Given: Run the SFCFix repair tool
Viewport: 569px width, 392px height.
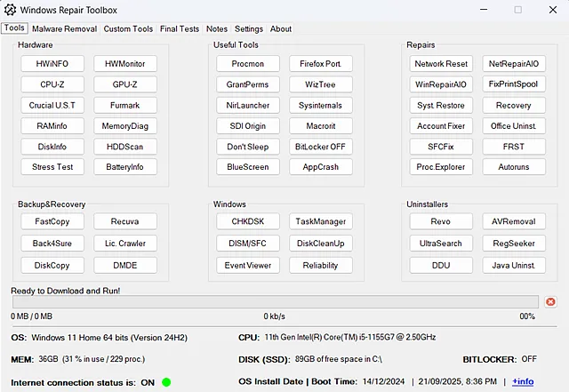Looking at the screenshot, I should pos(441,147).
